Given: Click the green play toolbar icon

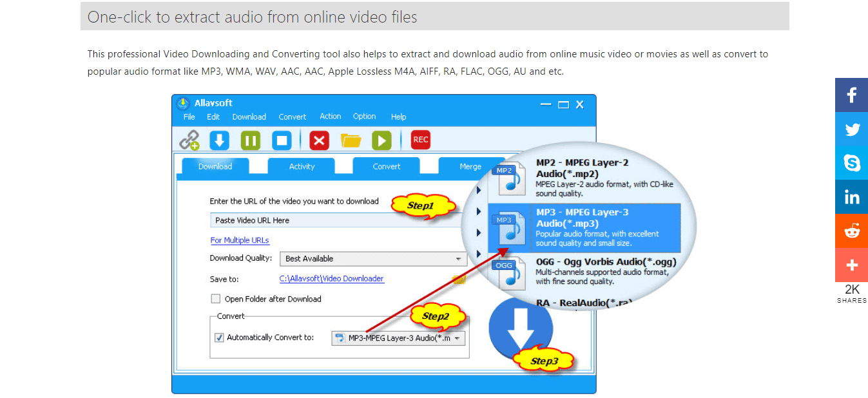Looking at the screenshot, I should [x=381, y=140].
